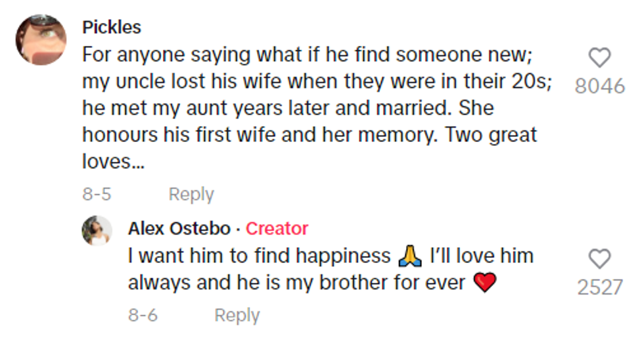Click the "I want him to find happiness" text

point(260,256)
